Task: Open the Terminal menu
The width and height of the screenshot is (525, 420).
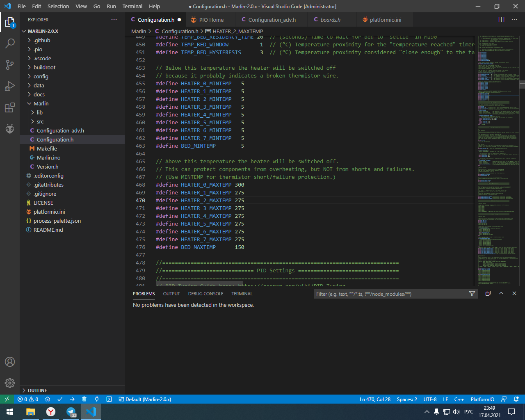Action: [x=132, y=6]
